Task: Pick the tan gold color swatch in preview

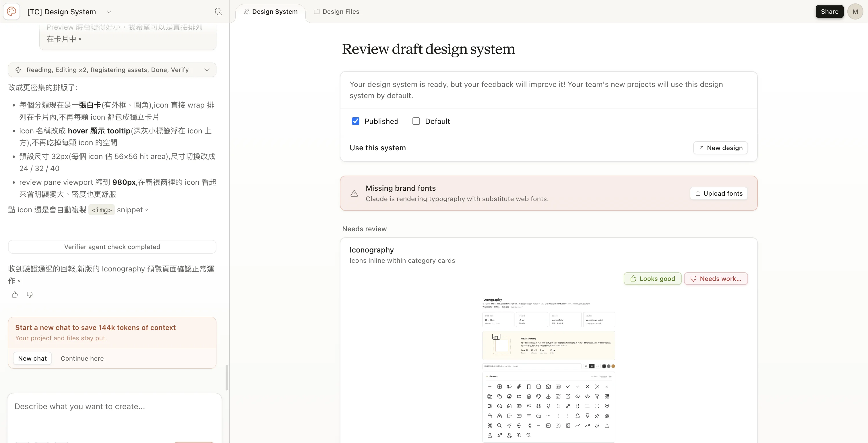Action: click(613, 366)
